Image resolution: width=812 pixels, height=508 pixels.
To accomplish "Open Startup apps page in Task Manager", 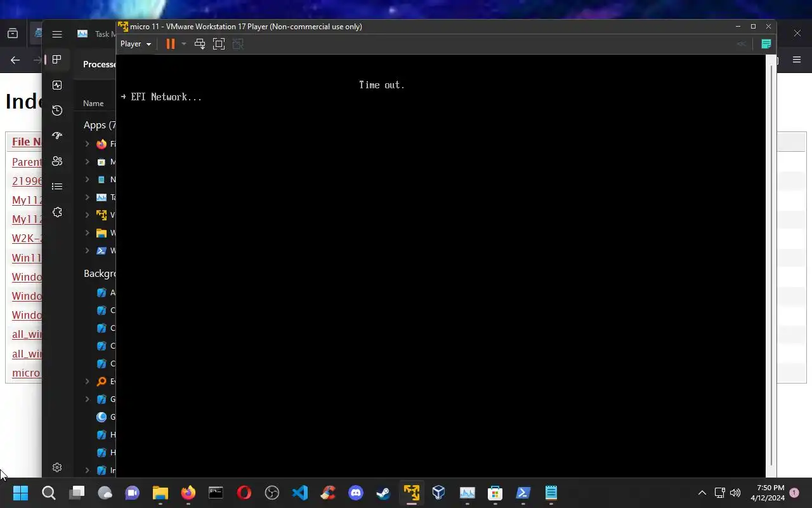I will coord(57,136).
